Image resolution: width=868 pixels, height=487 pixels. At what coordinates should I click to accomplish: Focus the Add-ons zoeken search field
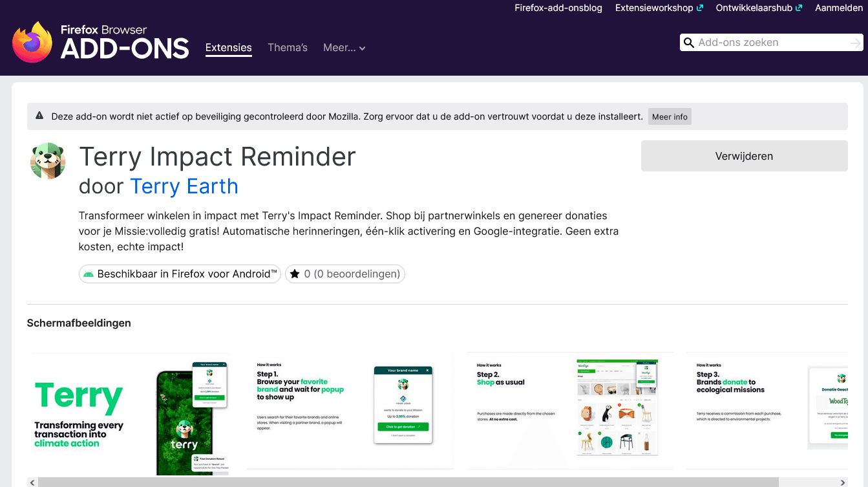(772, 43)
